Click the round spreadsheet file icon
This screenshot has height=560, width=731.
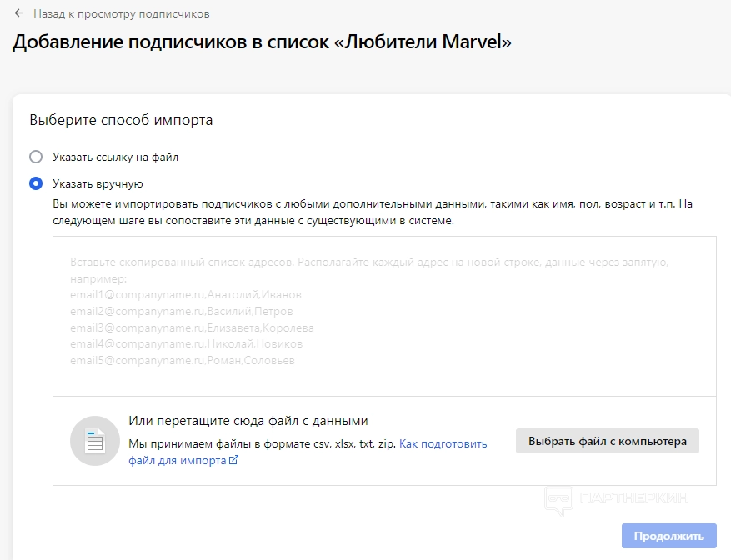pos(94,441)
